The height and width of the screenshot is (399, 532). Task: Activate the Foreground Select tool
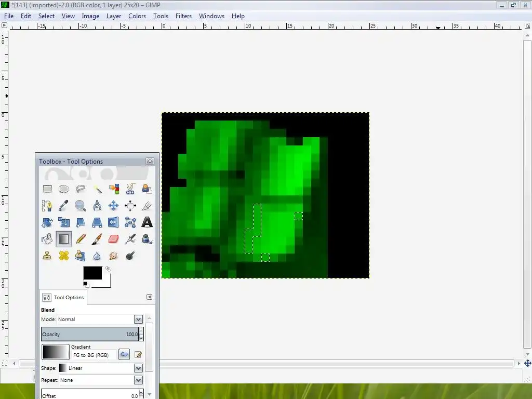point(147,189)
